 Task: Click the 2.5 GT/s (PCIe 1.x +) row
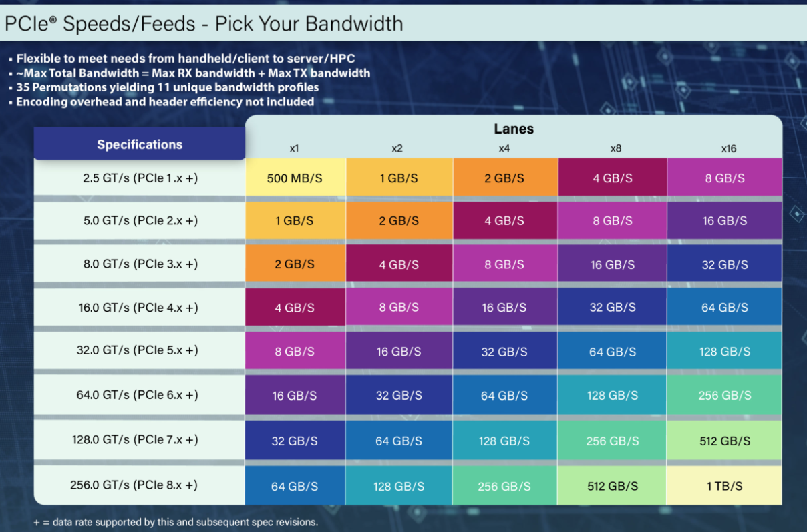pos(408,178)
